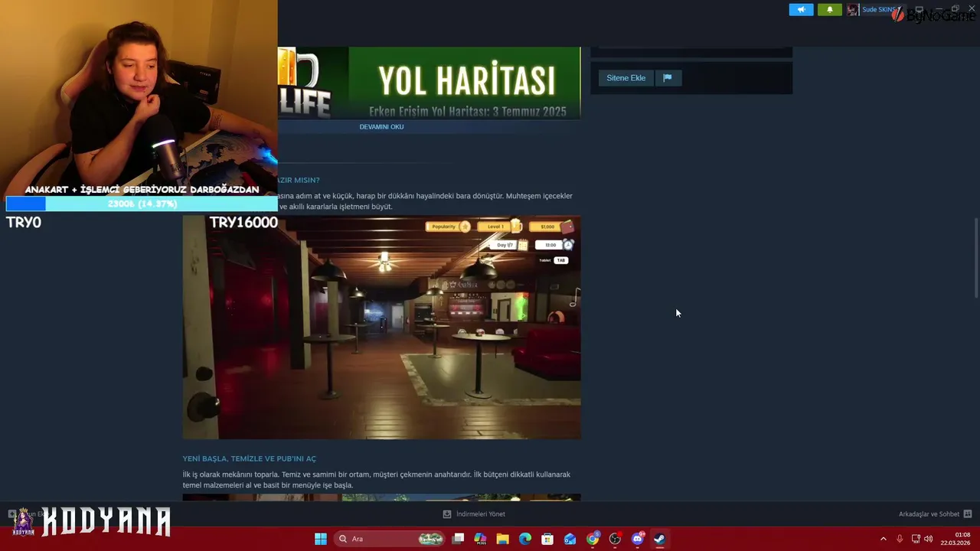Open Arkadaşlar ve Sohbet panel

929,514
